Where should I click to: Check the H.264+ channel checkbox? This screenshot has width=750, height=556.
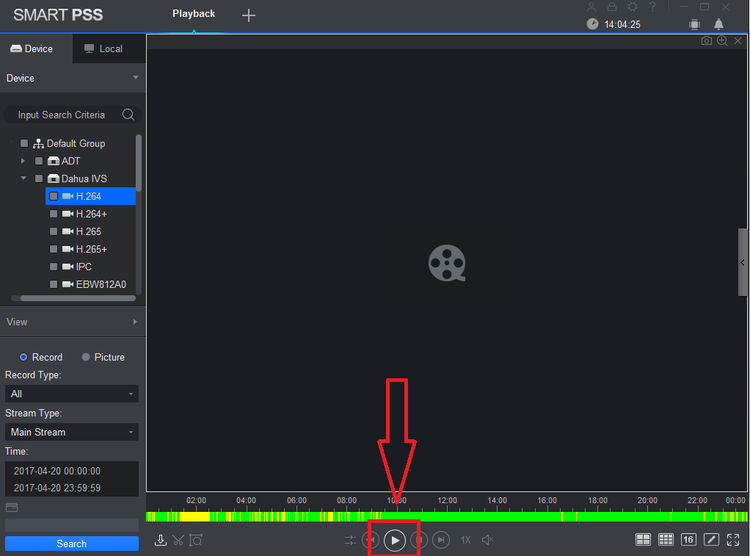54,214
